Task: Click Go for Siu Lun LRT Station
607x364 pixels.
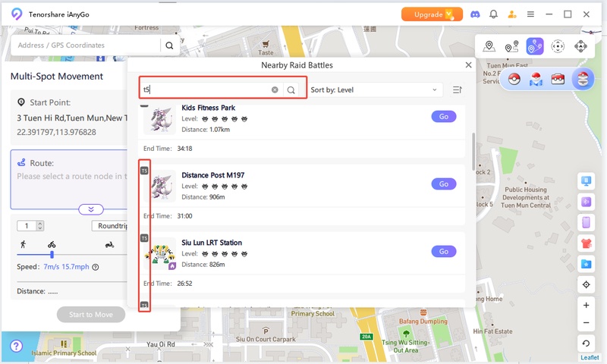Action: pyautogui.click(x=444, y=252)
